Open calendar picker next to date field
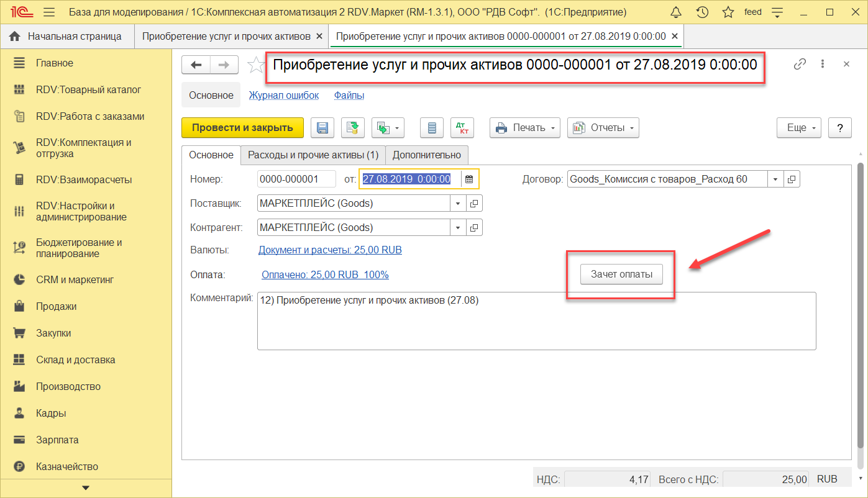 (469, 179)
